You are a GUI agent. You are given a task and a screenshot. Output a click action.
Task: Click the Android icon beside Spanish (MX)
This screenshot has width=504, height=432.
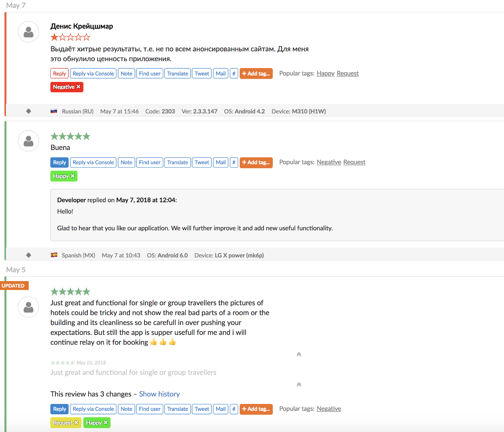click(29, 255)
